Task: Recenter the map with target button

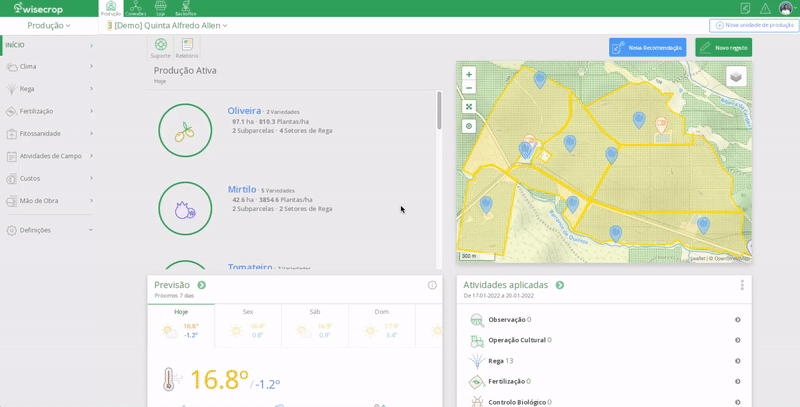Action: click(x=469, y=126)
